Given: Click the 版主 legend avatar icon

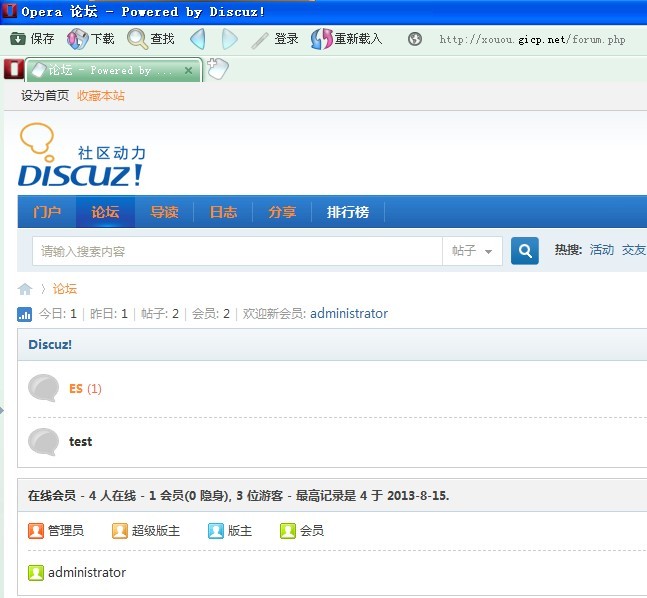Looking at the screenshot, I should (215, 531).
